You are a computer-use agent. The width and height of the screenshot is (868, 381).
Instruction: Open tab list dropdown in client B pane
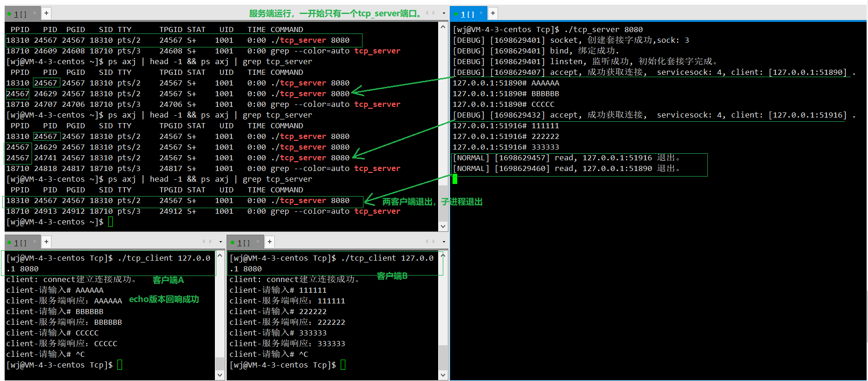tap(444, 242)
